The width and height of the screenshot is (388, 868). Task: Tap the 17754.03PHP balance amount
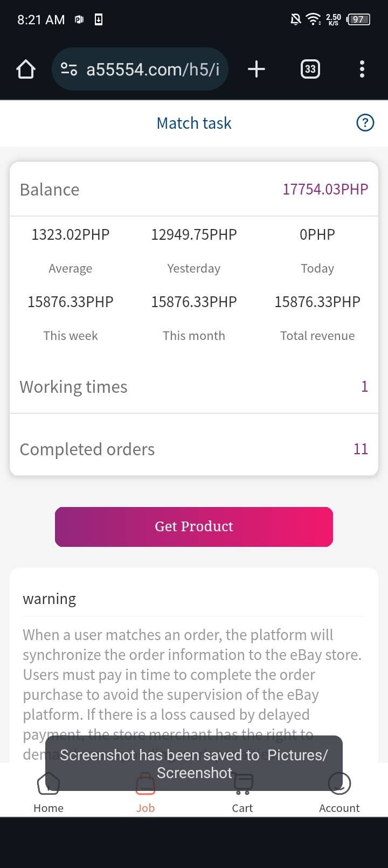pyautogui.click(x=325, y=190)
